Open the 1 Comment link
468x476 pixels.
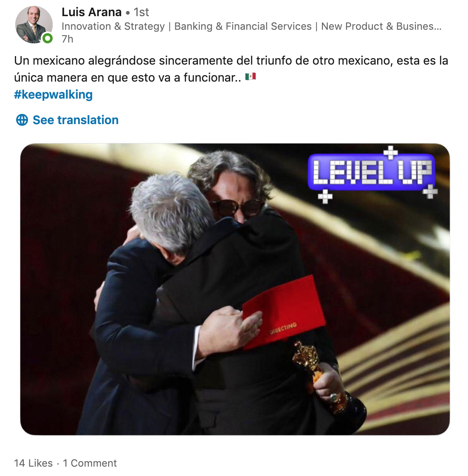pyautogui.click(x=90, y=463)
